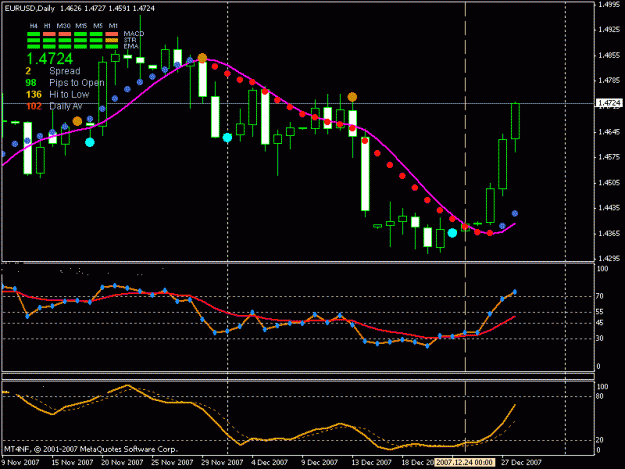Screen dimensions: 625x469
Task: Click the green MACD signal bar under H4
Action: pos(33,34)
